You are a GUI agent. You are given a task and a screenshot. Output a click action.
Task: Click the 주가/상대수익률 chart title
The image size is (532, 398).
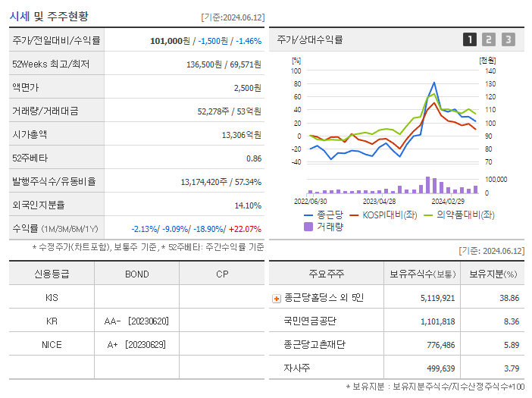(x=310, y=39)
